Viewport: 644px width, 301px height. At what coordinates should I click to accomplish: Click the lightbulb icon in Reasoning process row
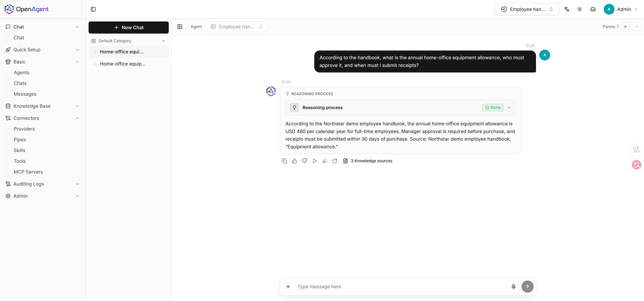[x=294, y=108]
